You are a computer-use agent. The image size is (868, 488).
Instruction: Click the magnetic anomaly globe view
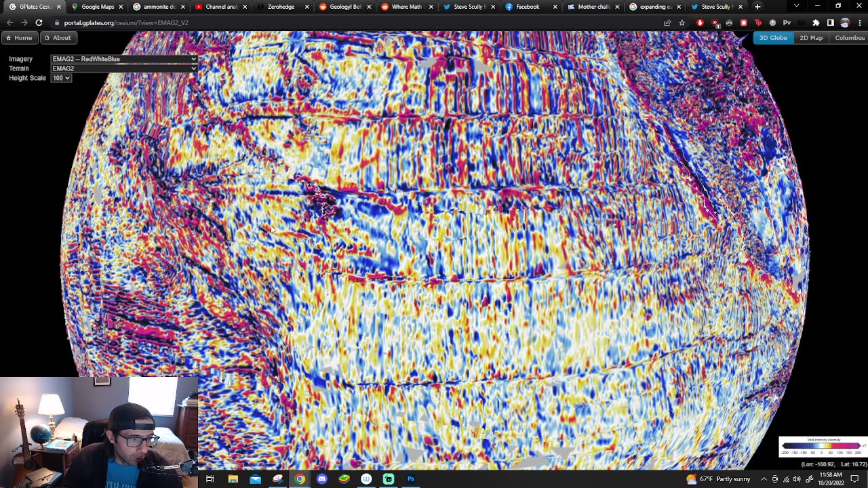click(x=434, y=251)
